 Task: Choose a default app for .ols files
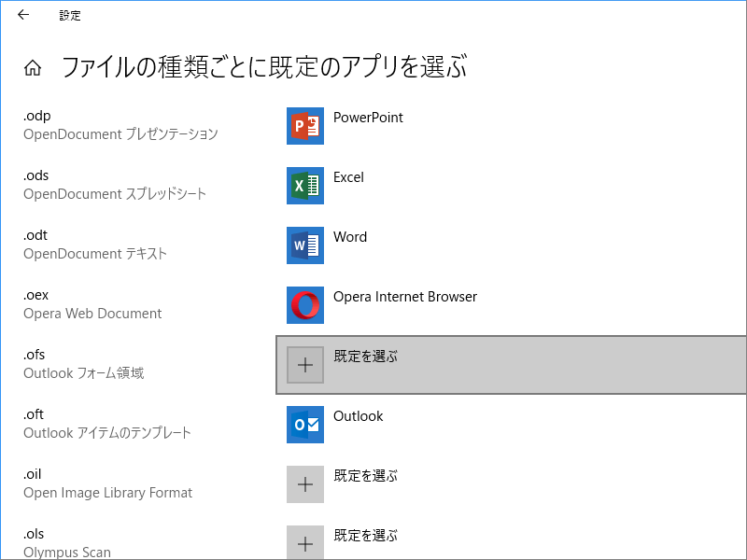366,536
